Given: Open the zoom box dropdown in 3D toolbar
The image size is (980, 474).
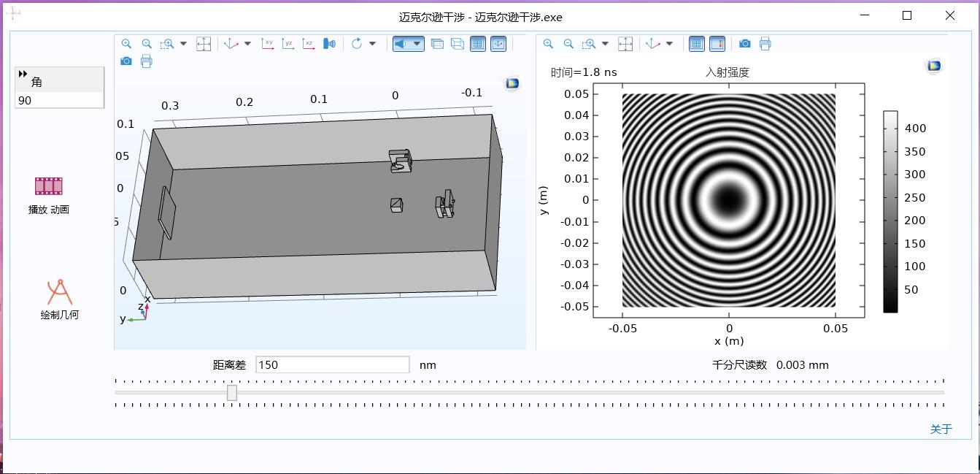Looking at the screenshot, I should tap(183, 44).
